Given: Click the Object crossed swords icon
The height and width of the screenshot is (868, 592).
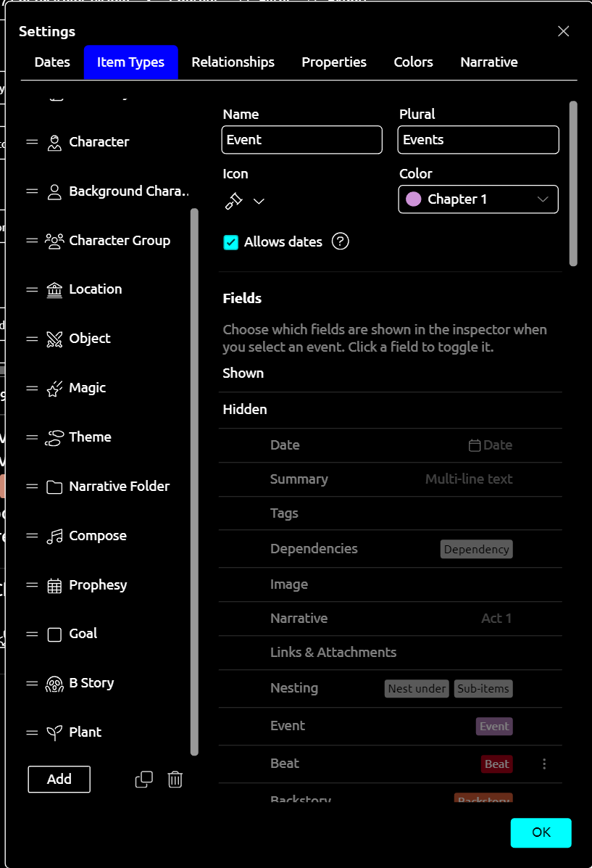Looking at the screenshot, I should point(54,339).
